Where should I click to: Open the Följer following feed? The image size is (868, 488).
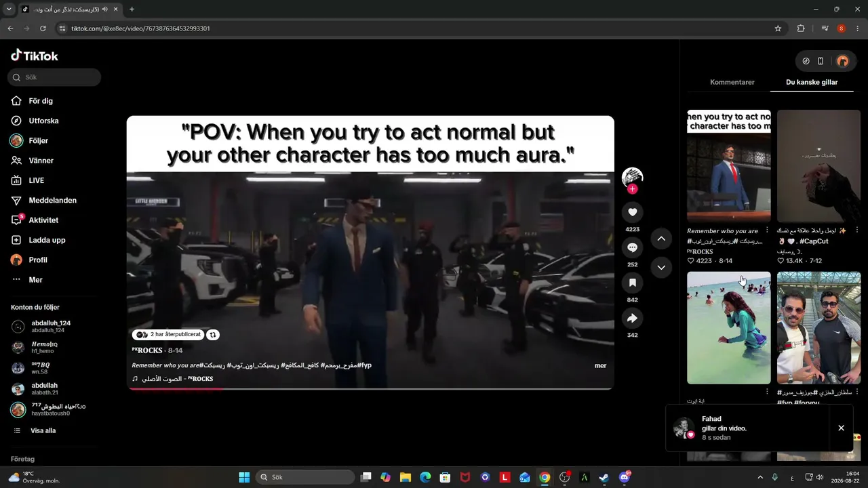point(38,140)
